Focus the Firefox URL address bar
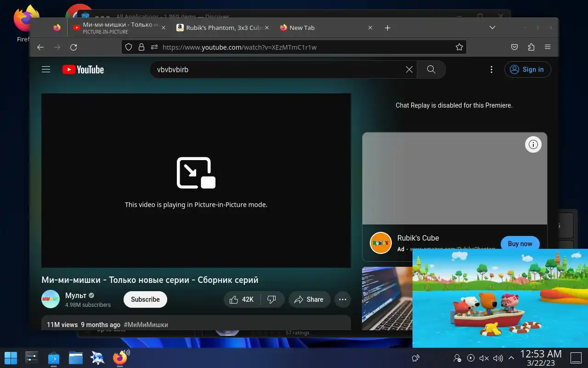The image size is (588, 368). (x=294, y=47)
